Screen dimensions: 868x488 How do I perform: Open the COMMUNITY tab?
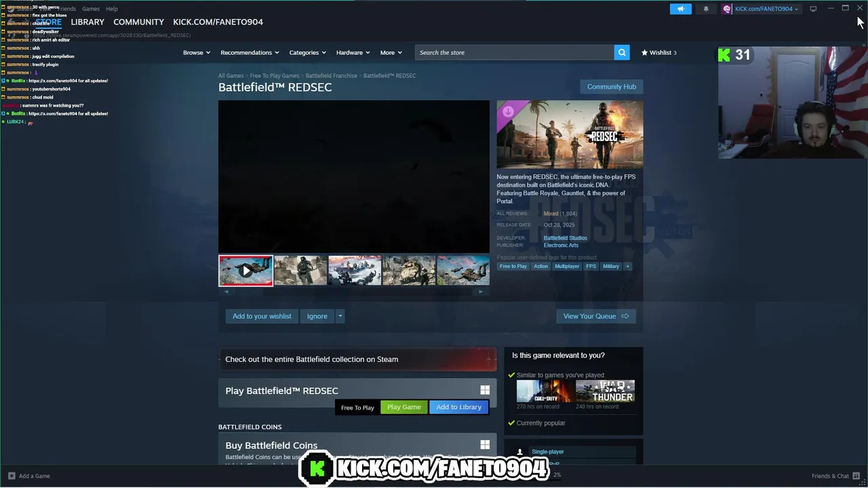pyautogui.click(x=138, y=22)
